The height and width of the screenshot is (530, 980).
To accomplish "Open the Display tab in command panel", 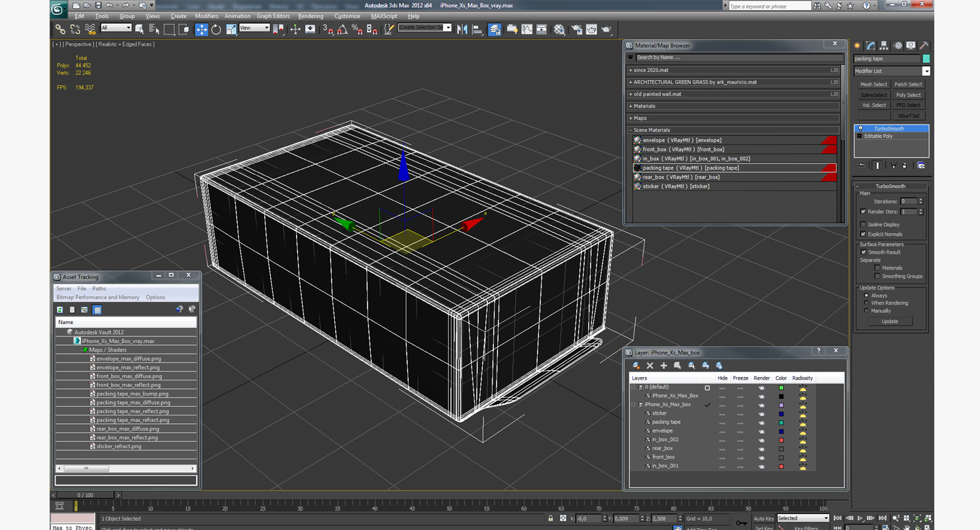I will 911,46.
